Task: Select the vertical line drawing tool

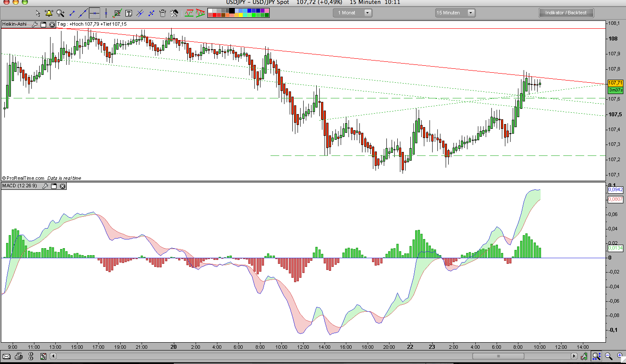Action: tap(106, 13)
